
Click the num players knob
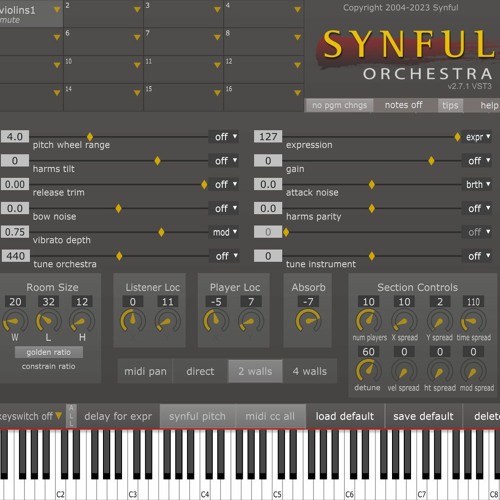coord(369,321)
